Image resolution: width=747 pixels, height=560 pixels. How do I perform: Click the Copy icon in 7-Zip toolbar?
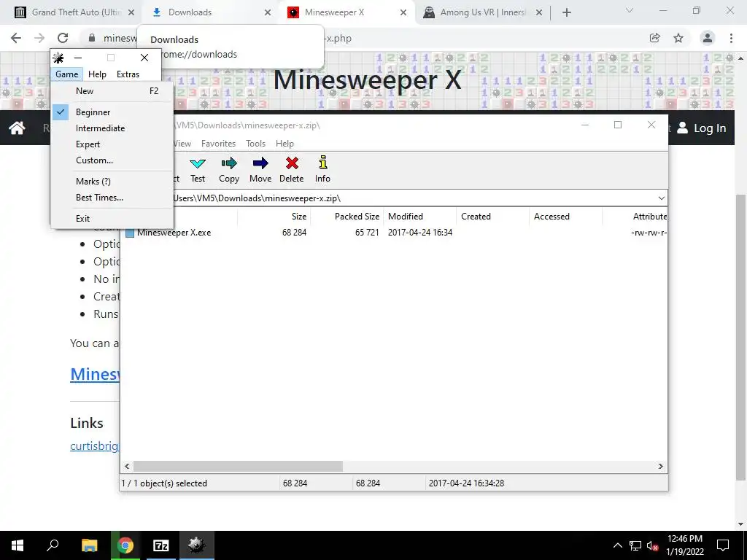[228, 163]
